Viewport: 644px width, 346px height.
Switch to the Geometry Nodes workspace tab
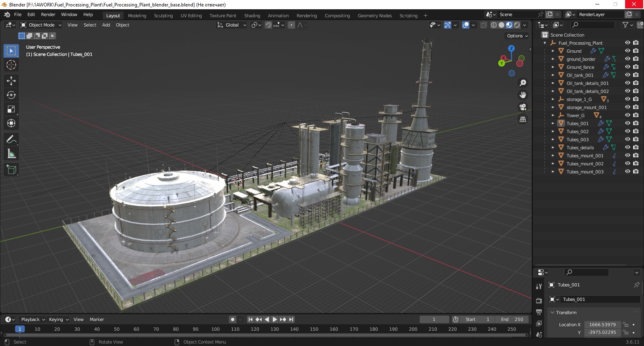click(374, 16)
